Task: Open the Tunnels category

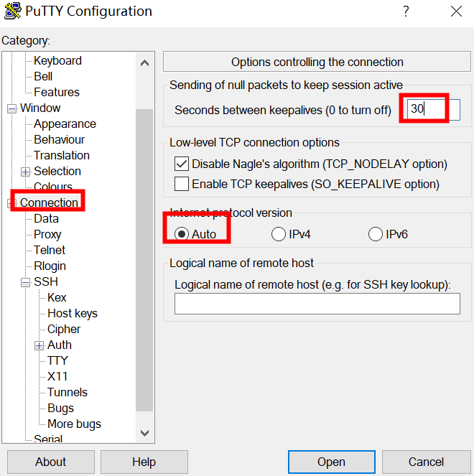Action: [68, 392]
